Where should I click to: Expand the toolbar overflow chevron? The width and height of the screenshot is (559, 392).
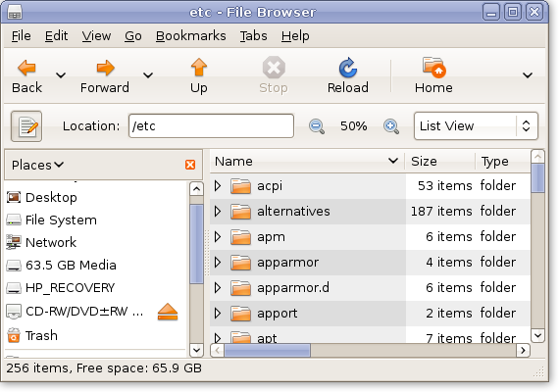coord(528,75)
